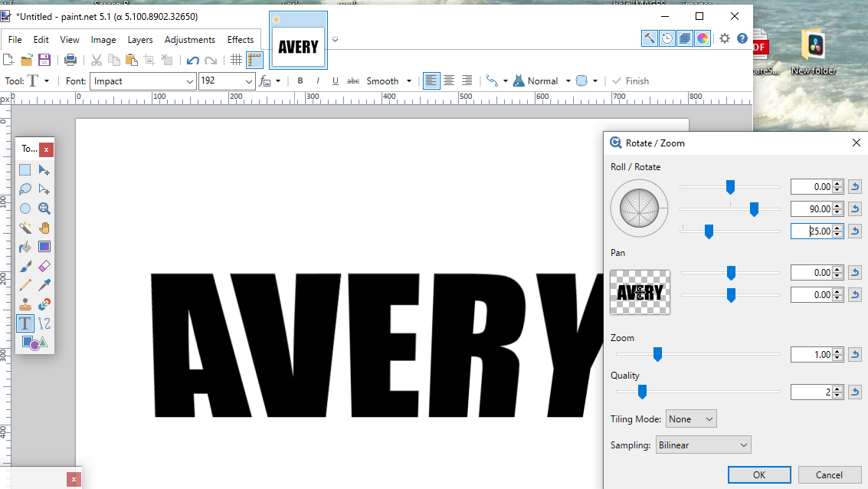Open the View menu
Image resolution: width=868 pixels, height=489 pixels.
point(70,40)
